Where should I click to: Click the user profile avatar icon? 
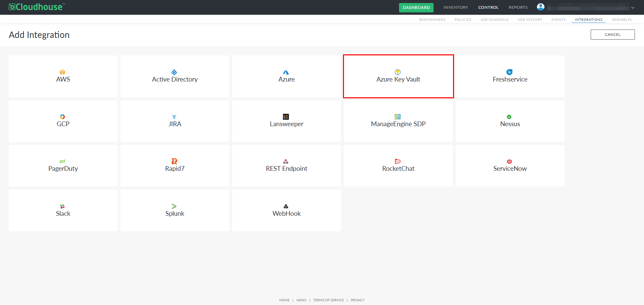click(541, 7)
